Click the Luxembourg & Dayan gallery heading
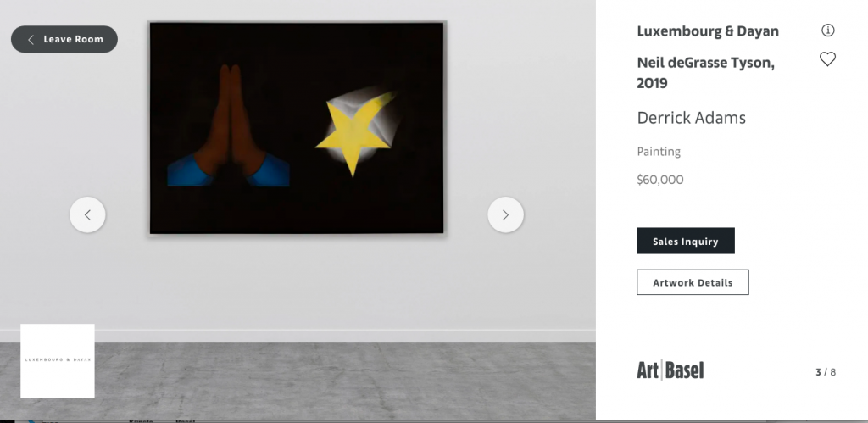 pos(708,31)
